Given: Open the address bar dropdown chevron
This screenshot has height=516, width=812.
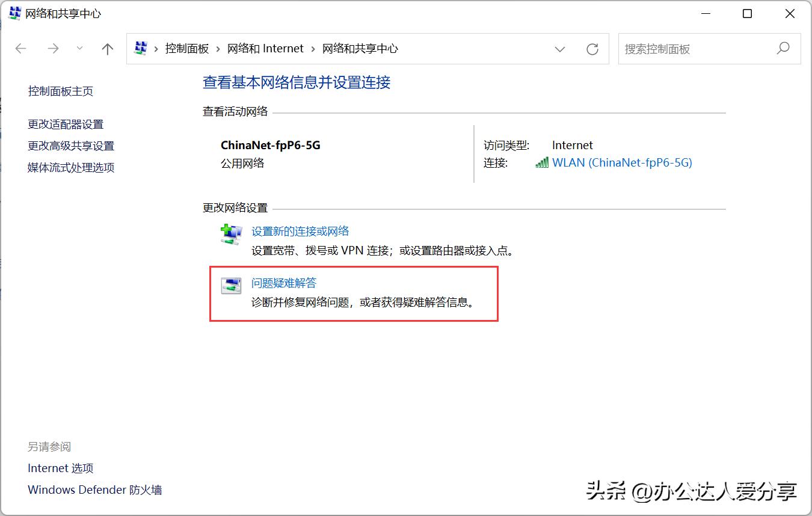Looking at the screenshot, I should tap(560, 49).
